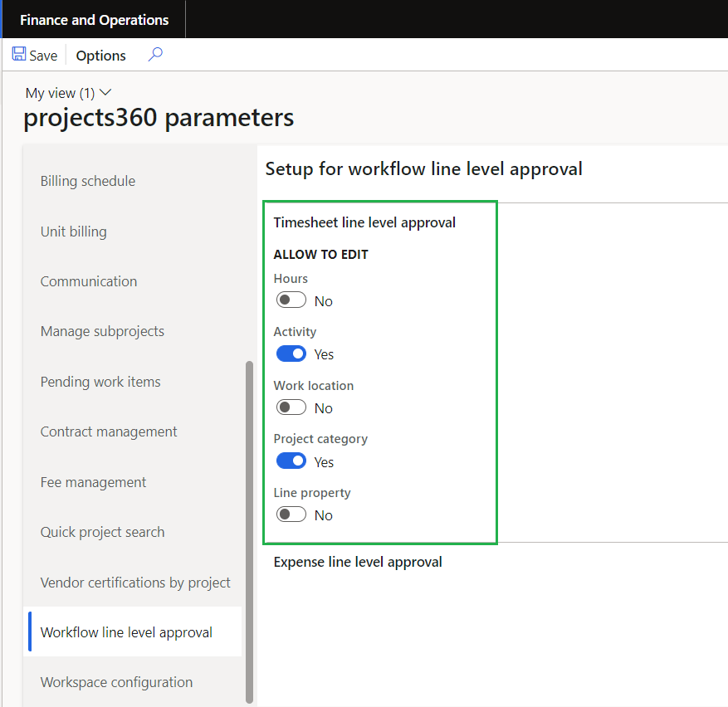Expand the My view dropdown chevron
The height and width of the screenshot is (707, 728).
105,93
